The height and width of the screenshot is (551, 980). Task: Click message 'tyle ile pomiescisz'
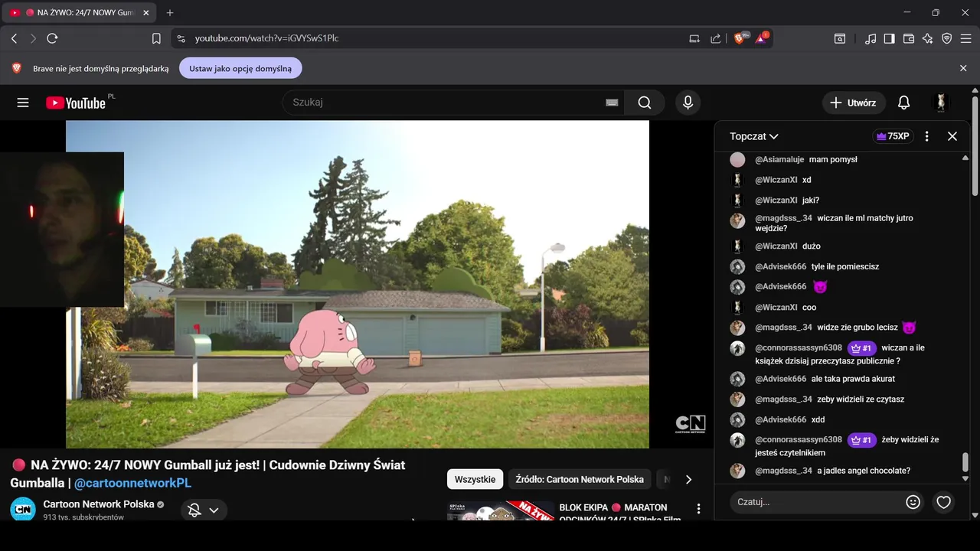[845, 266]
